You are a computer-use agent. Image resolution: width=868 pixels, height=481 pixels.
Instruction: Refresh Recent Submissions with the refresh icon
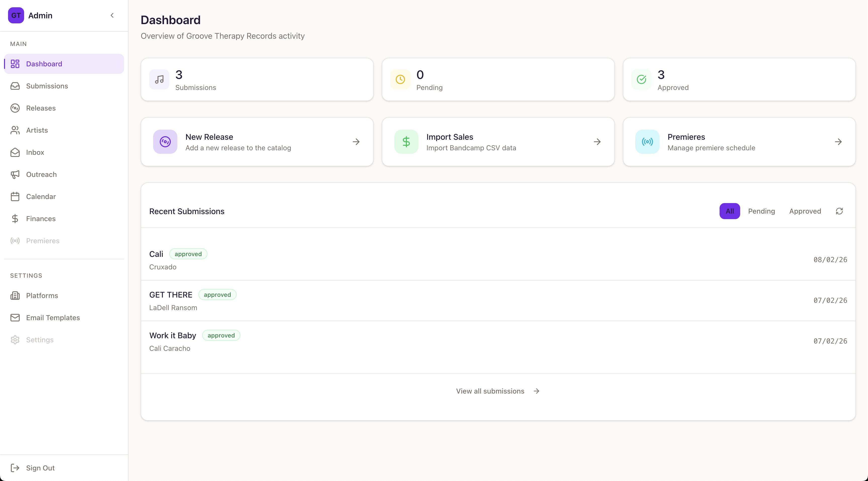(839, 211)
